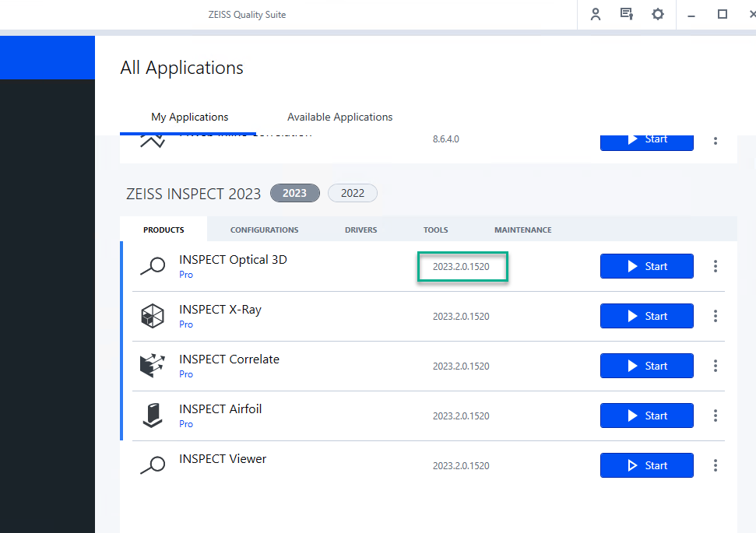The image size is (756, 533).
Task: Open more options for INSPECT Viewer
Action: coord(716,465)
